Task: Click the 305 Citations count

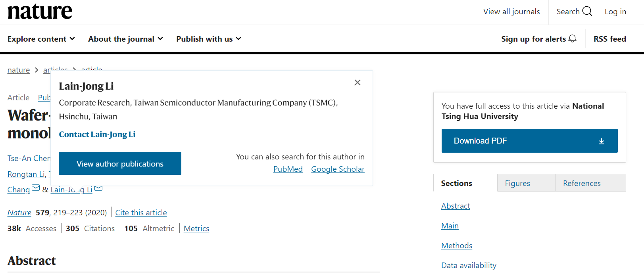Action: pos(90,228)
